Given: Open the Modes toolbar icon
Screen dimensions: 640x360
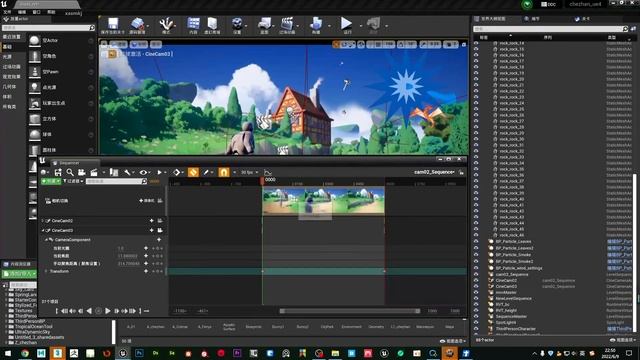Looking at the screenshot, I should (x=166, y=24).
